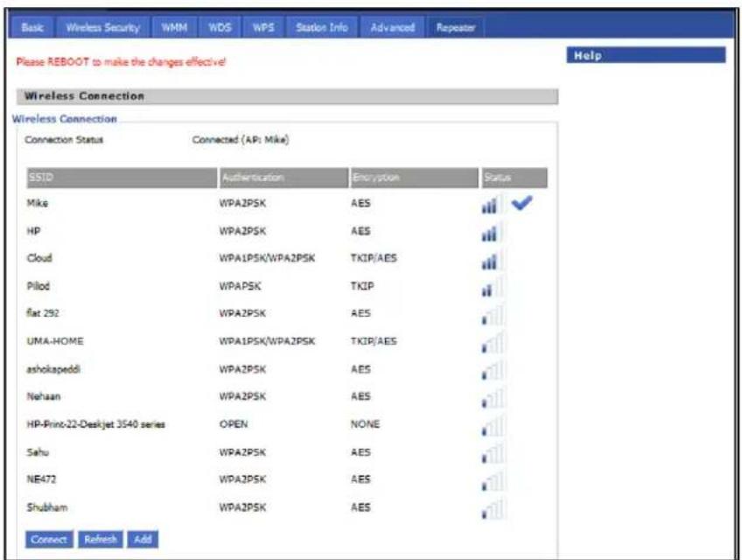Viewport: 742px width, 560px height.
Task: Click the signal icon for flat 292
Action: pyautogui.click(x=492, y=315)
